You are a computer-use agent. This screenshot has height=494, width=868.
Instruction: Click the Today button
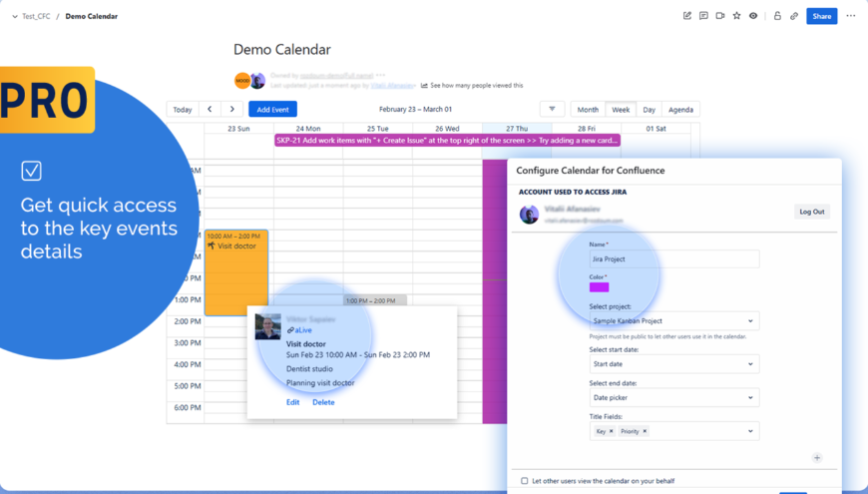183,109
